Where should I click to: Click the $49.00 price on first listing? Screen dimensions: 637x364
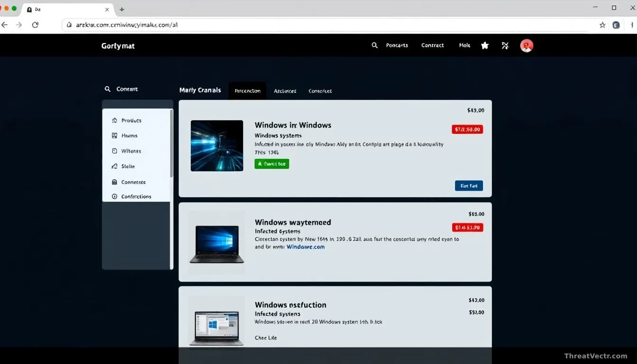(476, 110)
